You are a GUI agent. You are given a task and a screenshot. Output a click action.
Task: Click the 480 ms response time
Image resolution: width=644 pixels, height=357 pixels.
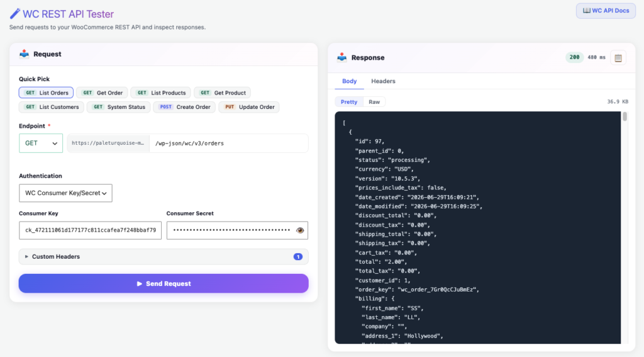click(x=596, y=57)
